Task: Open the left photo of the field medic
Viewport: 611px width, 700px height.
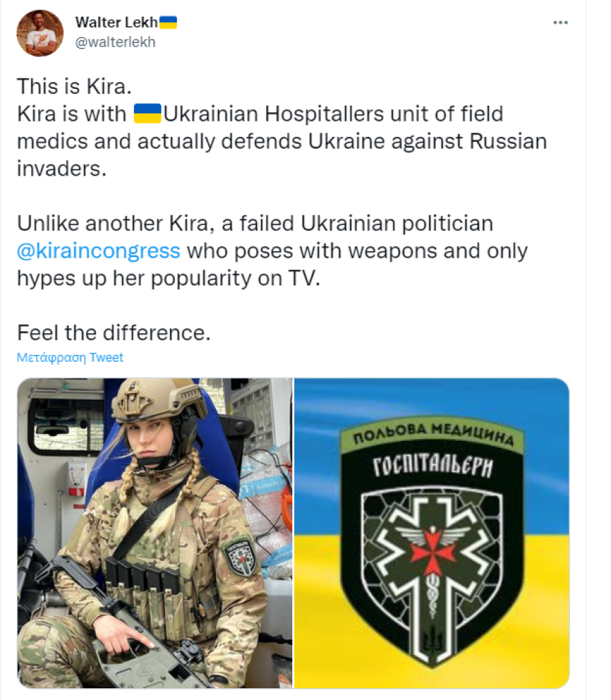Action: tap(154, 533)
